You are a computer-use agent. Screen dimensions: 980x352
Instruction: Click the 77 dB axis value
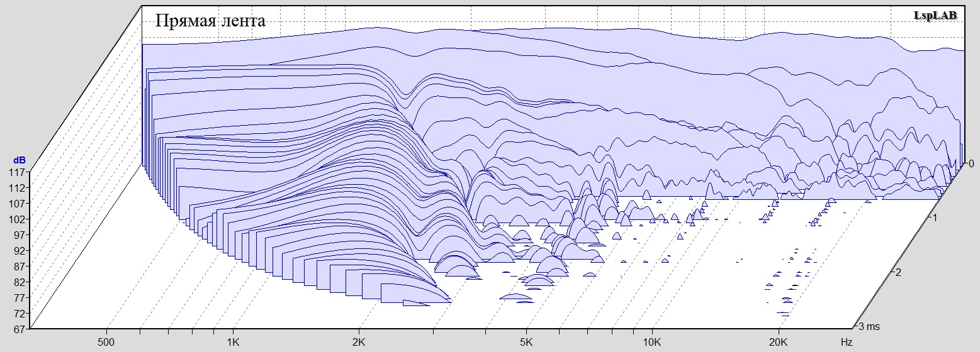pos(20,297)
